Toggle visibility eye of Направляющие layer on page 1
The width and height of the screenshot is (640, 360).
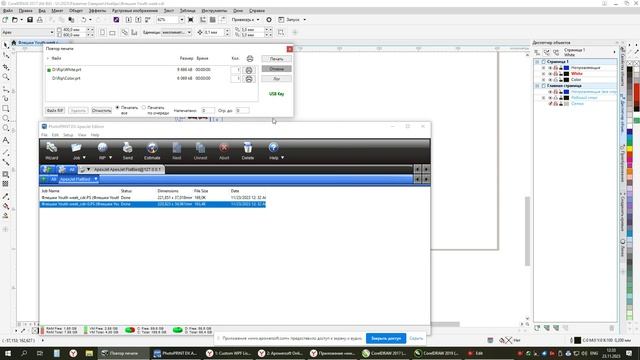pyautogui.click(x=550, y=68)
